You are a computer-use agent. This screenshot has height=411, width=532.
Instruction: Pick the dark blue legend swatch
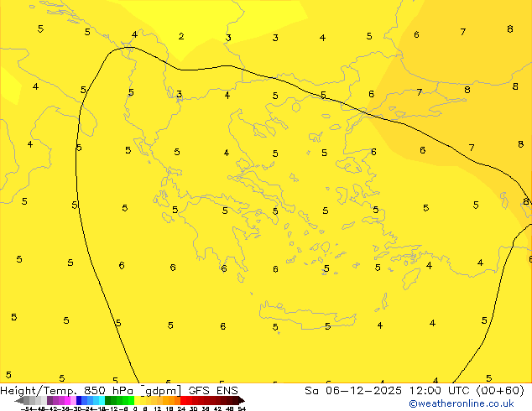pos(79,400)
